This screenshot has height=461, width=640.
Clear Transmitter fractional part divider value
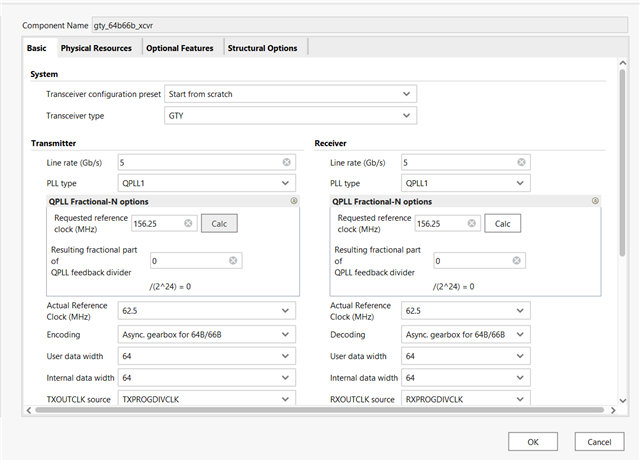pyautogui.click(x=233, y=261)
